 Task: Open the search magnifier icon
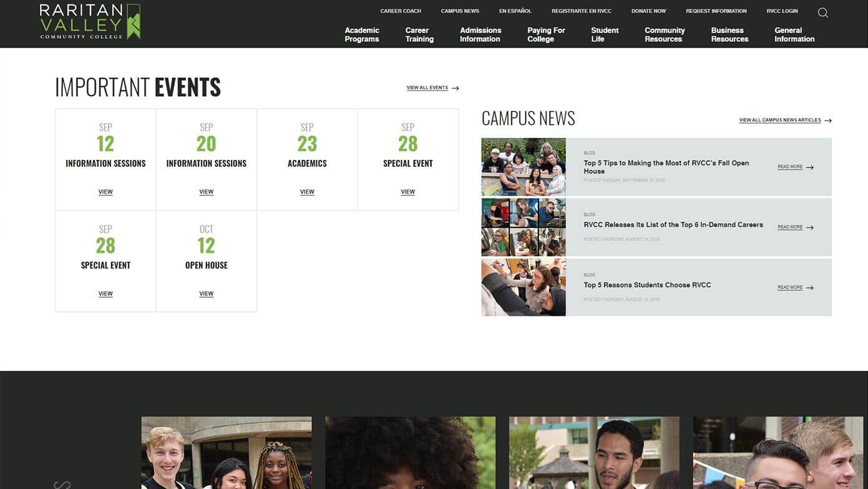click(x=823, y=12)
